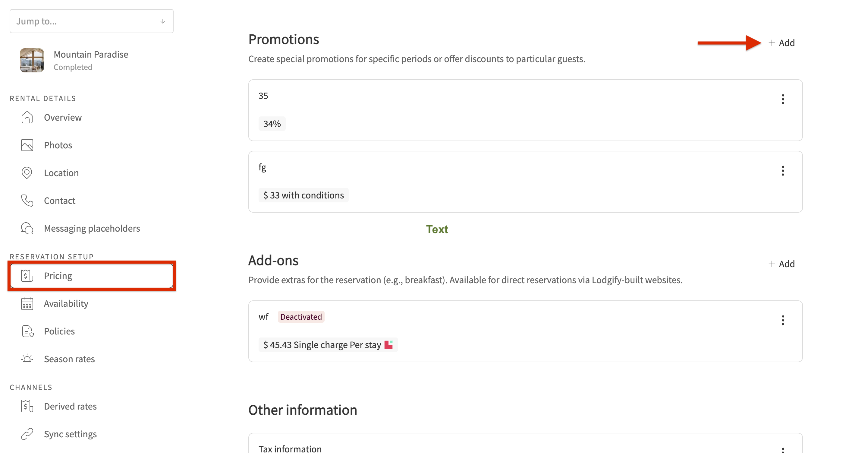The image size is (868, 453).
Task: Open the Overview house icon
Action: (x=27, y=117)
